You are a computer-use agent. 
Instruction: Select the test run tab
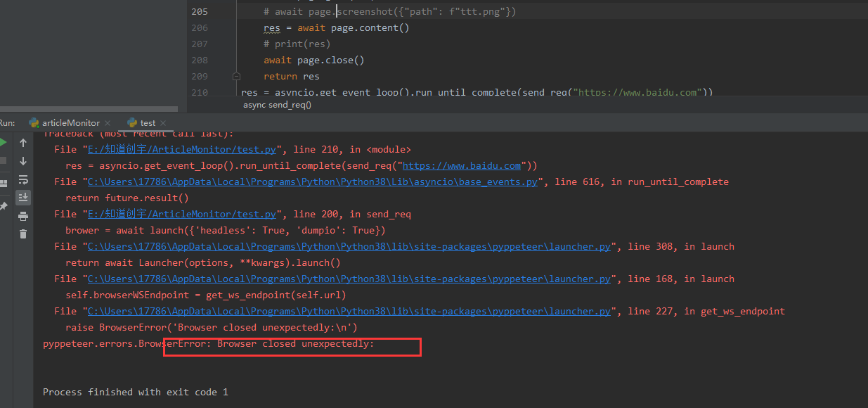pyautogui.click(x=148, y=122)
